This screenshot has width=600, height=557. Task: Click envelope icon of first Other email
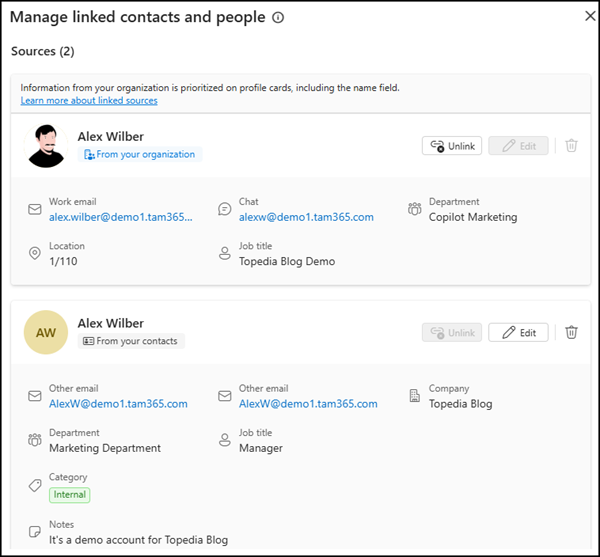click(x=35, y=396)
